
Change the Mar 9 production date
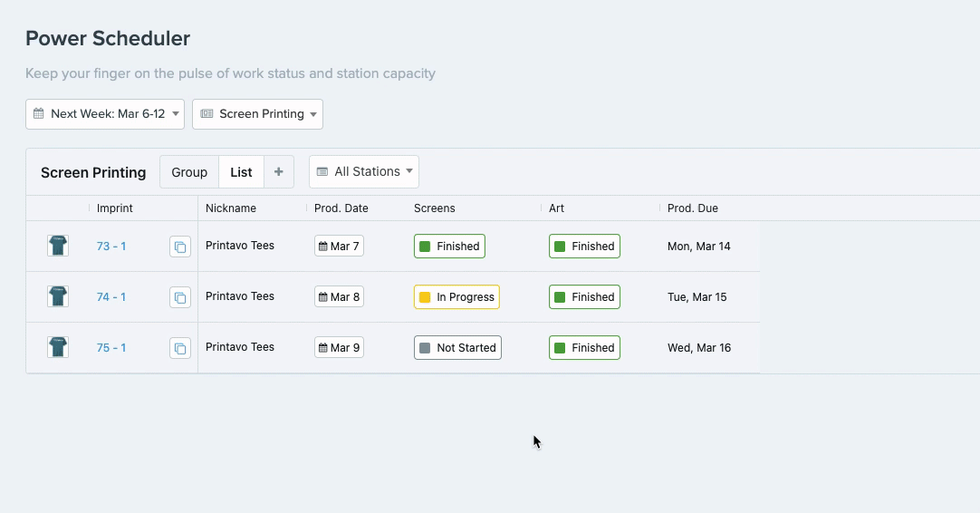pos(339,347)
